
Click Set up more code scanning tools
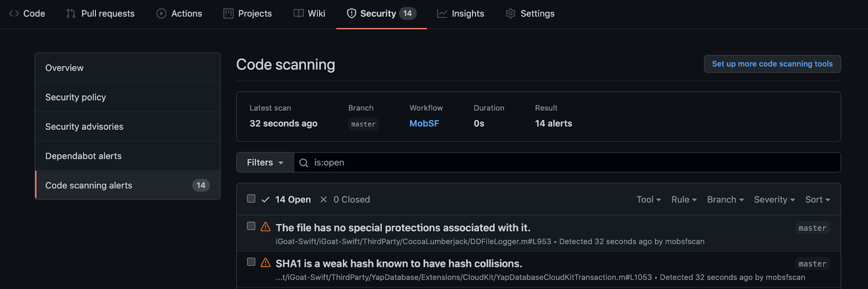pos(773,64)
